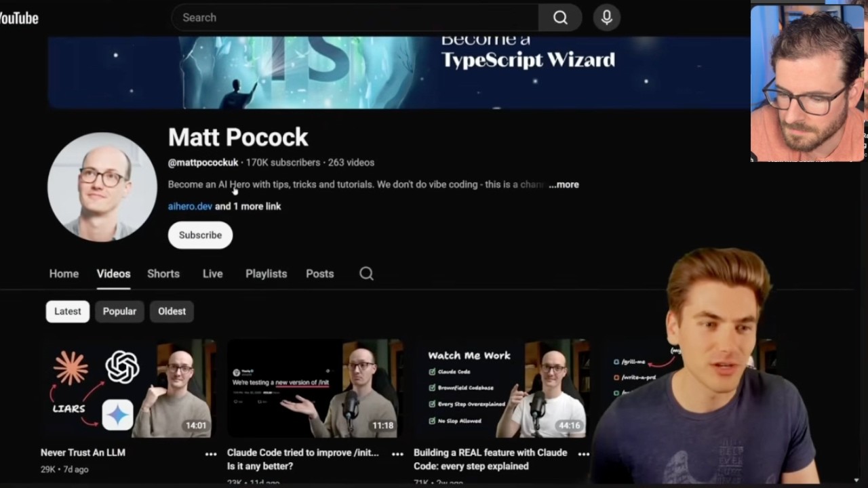Screen dimensions: 868x488
Task: Open the Live tab
Action: (212, 274)
